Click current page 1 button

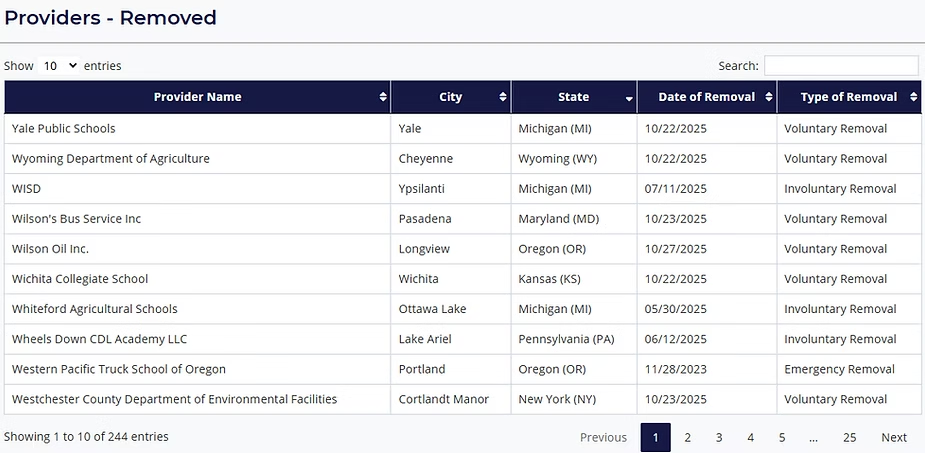655,437
